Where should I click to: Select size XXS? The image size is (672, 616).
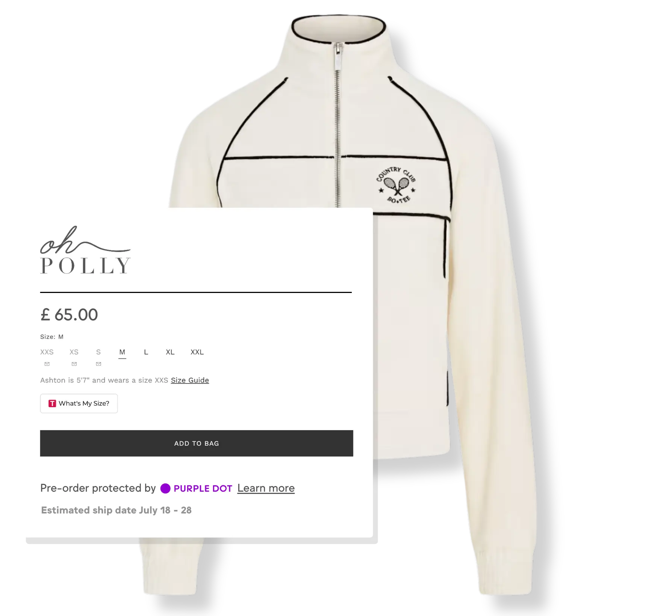pos(47,352)
